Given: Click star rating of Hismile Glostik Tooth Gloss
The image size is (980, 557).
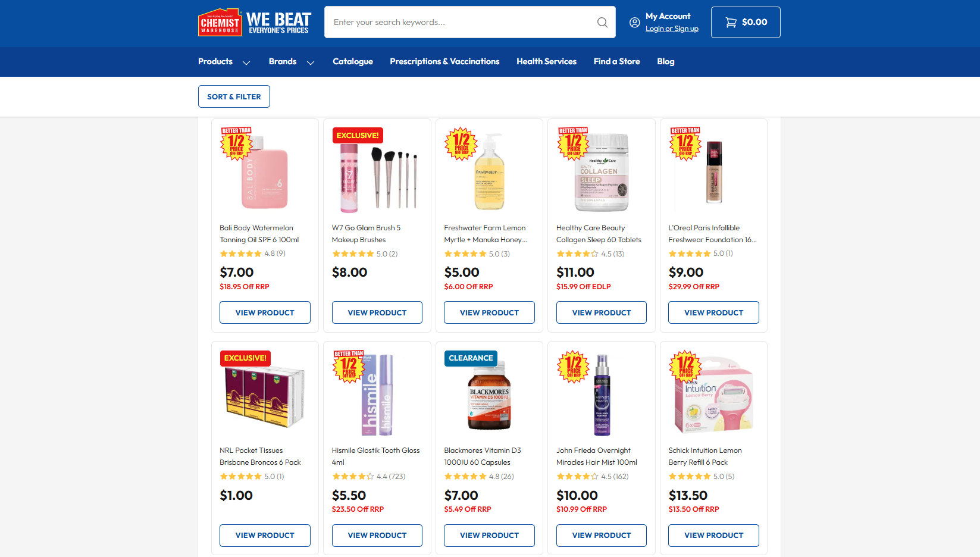Looking at the screenshot, I should pos(353,476).
